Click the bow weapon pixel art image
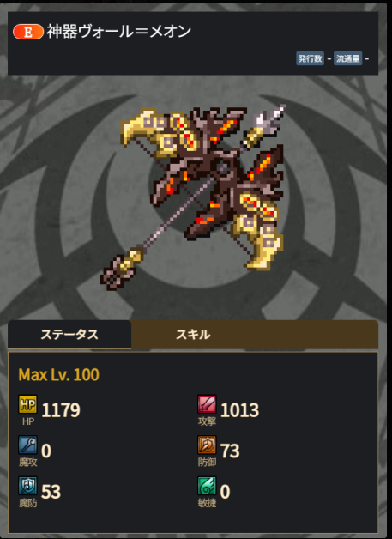 click(193, 197)
